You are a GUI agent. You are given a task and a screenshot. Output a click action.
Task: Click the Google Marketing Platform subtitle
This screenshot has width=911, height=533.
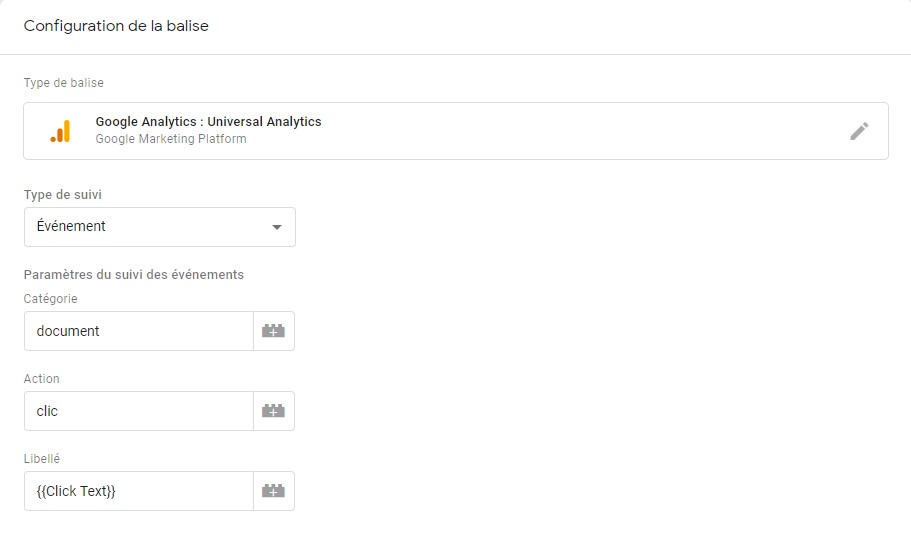coord(171,139)
